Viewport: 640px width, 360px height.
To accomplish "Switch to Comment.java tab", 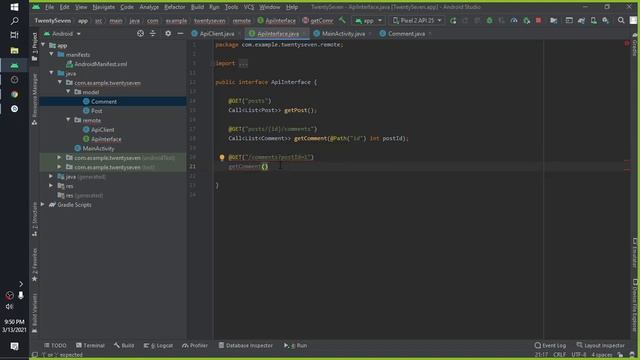I will coord(406,34).
